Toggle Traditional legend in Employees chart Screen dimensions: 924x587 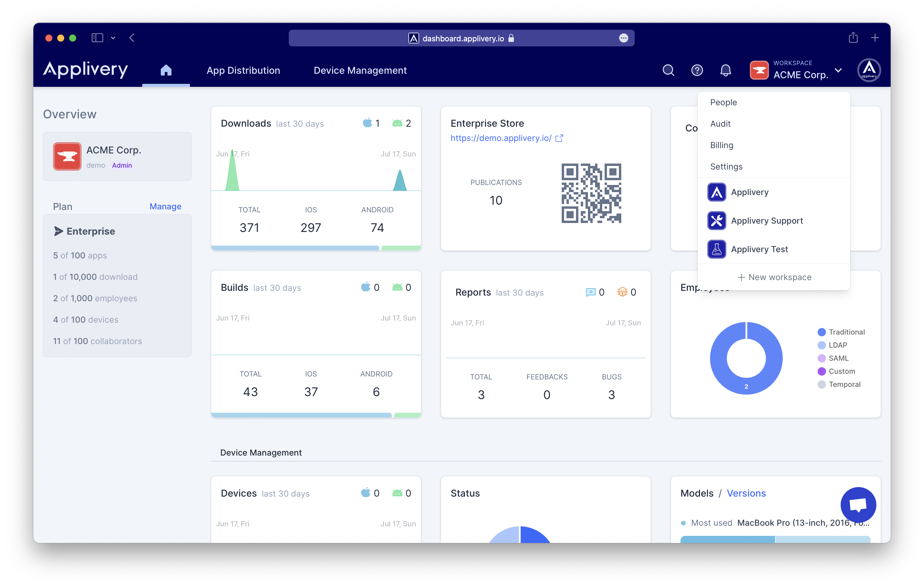[x=841, y=332]
